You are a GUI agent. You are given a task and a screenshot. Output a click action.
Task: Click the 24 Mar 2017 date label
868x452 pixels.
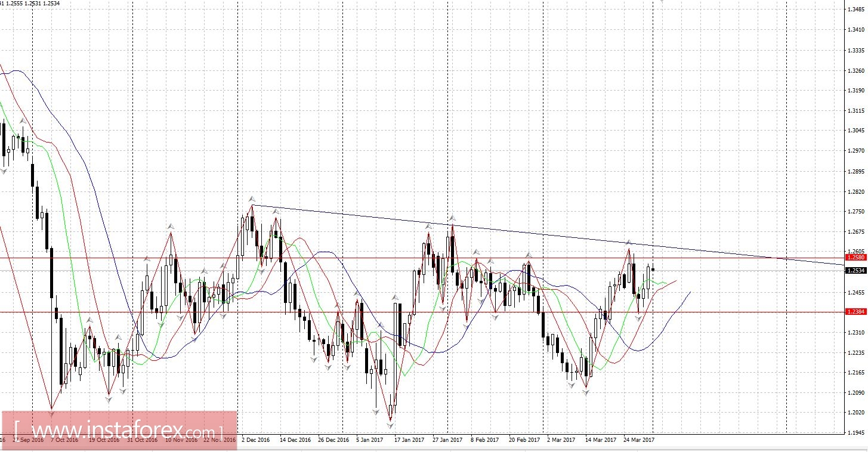point(638,440)
